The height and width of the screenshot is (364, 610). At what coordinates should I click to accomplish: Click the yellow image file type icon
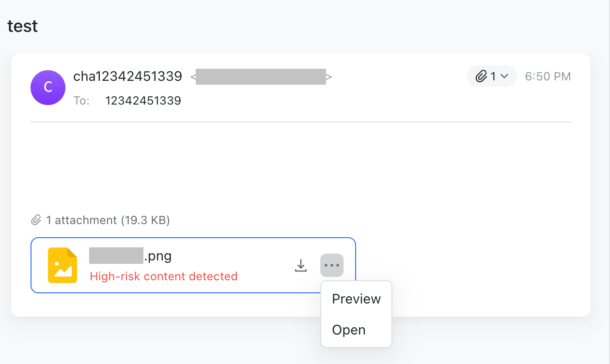(x=63, y=265)
